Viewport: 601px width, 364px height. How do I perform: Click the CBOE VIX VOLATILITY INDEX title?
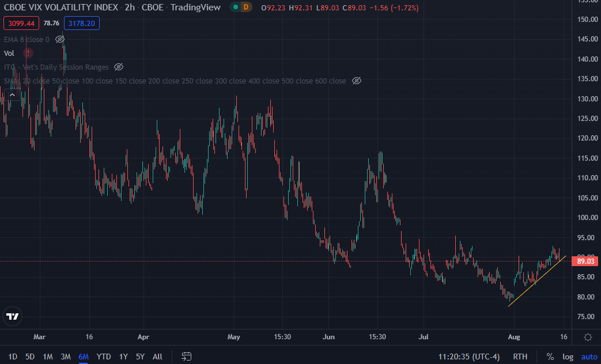61,7
